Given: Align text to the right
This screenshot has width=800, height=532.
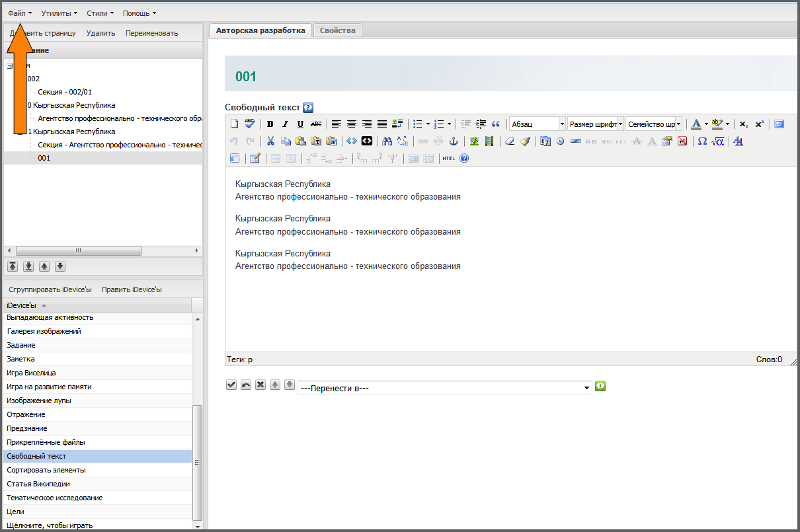Looking at the screenshot, I should tap(367, 124).
